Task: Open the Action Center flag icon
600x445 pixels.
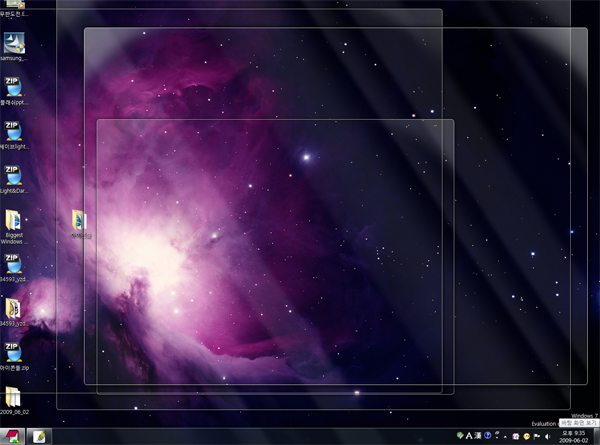Action: pyautogui.click(x=536, y=437)
